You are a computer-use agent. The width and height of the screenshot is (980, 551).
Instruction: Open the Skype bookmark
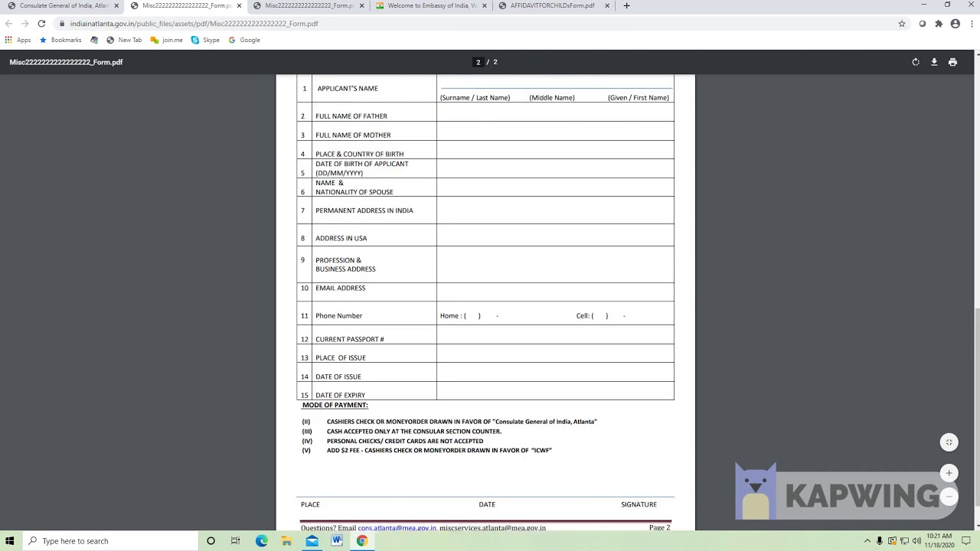click(x=205, y=40)
